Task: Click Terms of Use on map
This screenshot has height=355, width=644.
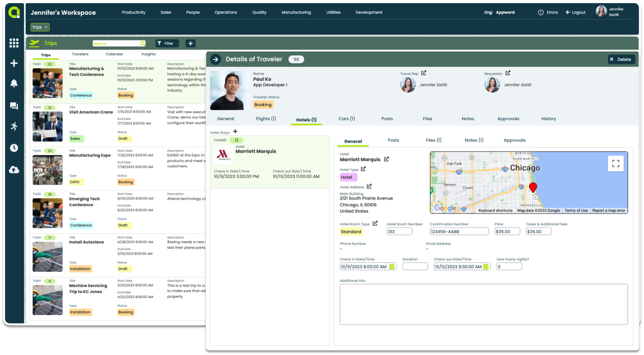Action: click(576, 210)
